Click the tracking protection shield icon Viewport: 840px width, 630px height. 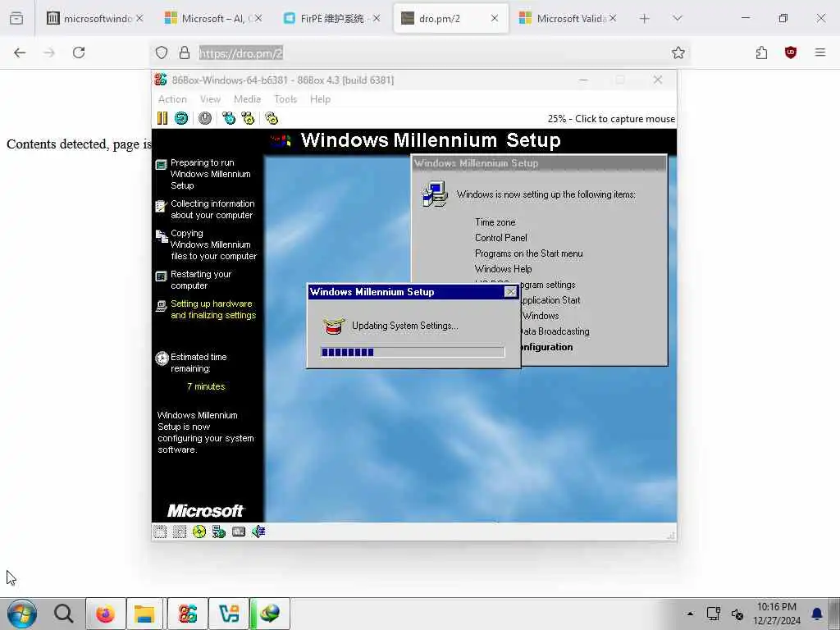coord(162,52)
